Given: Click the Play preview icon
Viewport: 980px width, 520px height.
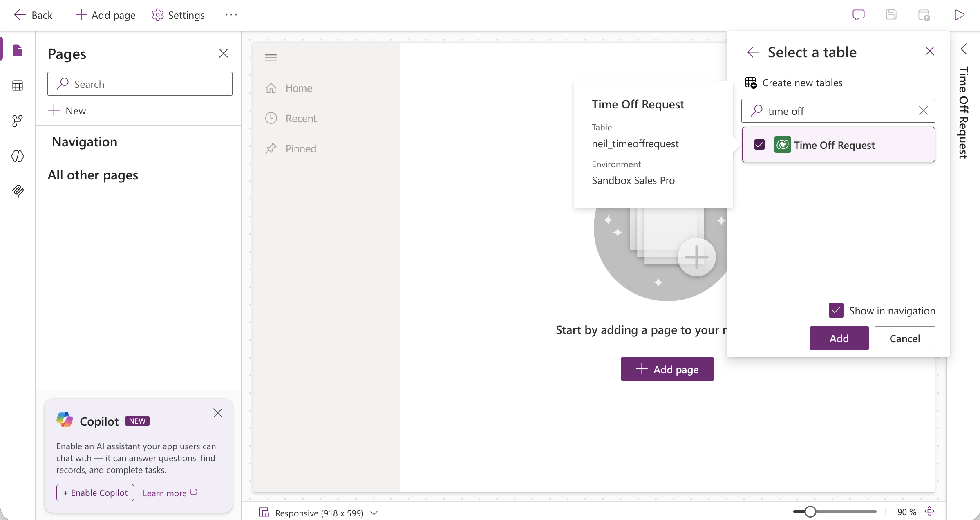Looking at the screenshot, I should point(959,15).
